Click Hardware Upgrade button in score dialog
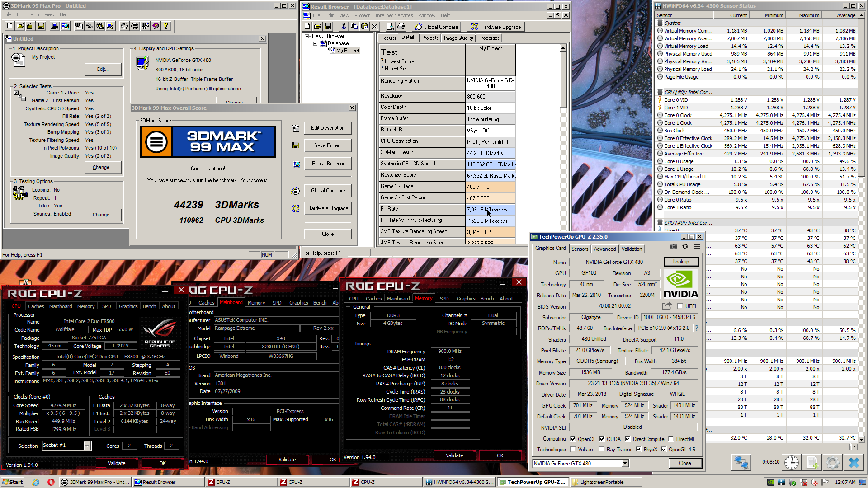Screen dimensions: 868x488 (328, 208)
